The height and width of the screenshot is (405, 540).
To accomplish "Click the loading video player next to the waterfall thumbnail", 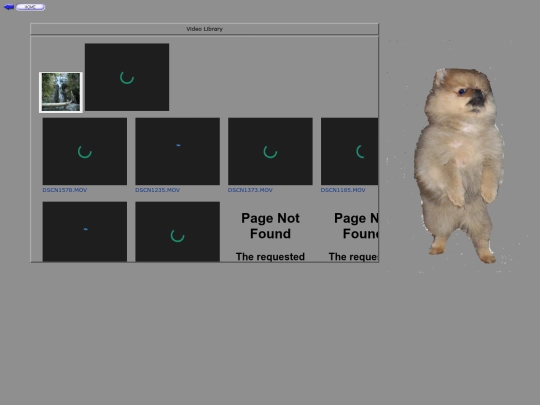I will click(127, 77).
